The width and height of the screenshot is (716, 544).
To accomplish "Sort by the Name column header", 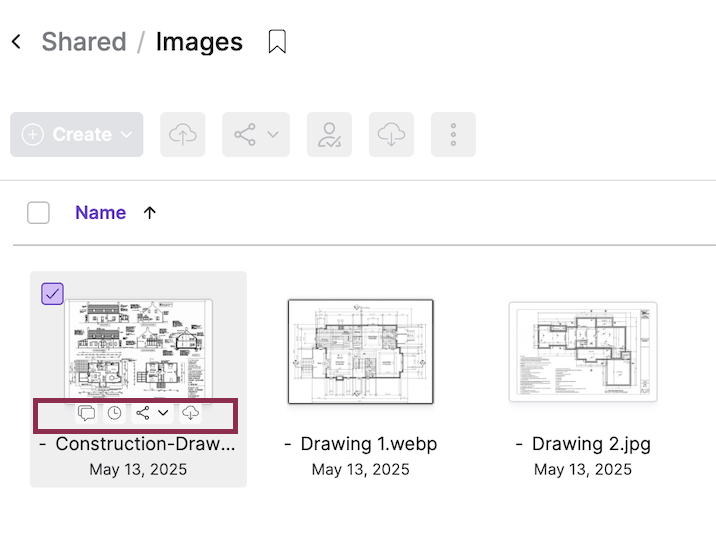I will pyautogui.click(x=100, y=212).
